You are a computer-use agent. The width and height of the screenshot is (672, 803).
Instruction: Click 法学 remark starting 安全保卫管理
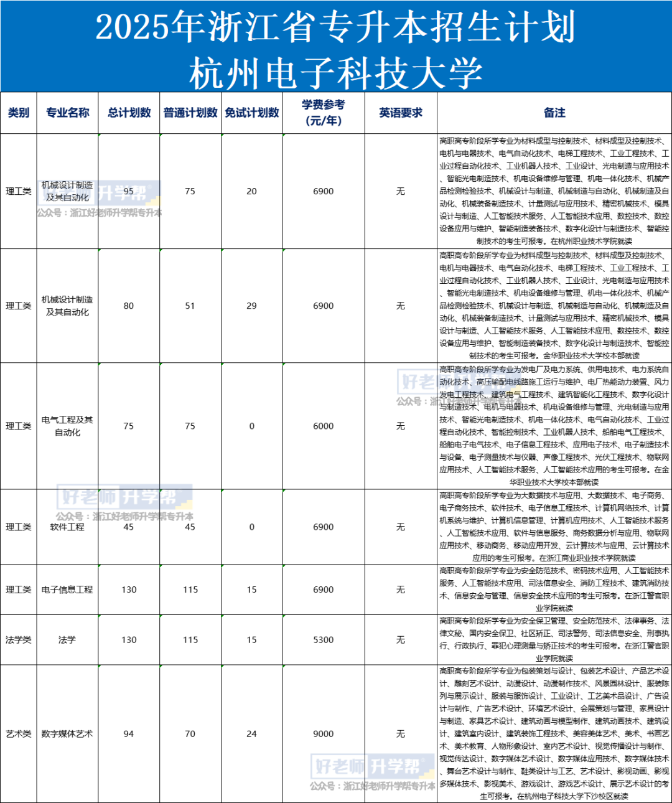tap(554, 640)
